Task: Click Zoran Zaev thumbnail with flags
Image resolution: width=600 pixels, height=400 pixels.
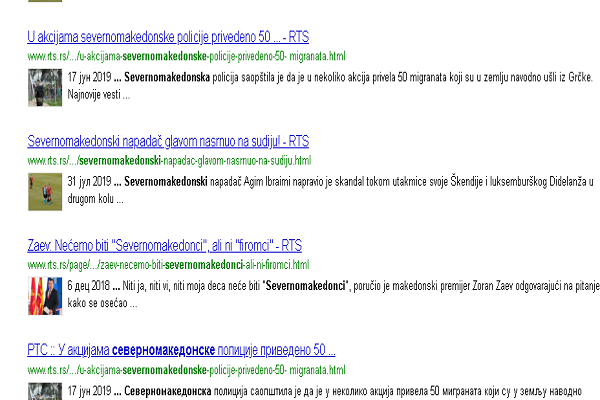Action: click(x=45, y=296)
